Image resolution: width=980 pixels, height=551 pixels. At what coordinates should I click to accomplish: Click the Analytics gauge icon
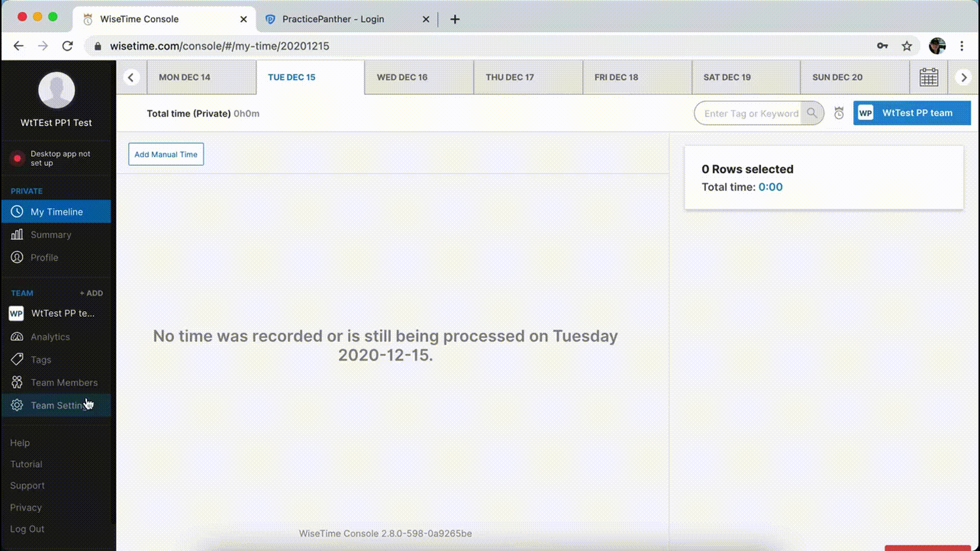pyautogui.click(x=17, y=337)
